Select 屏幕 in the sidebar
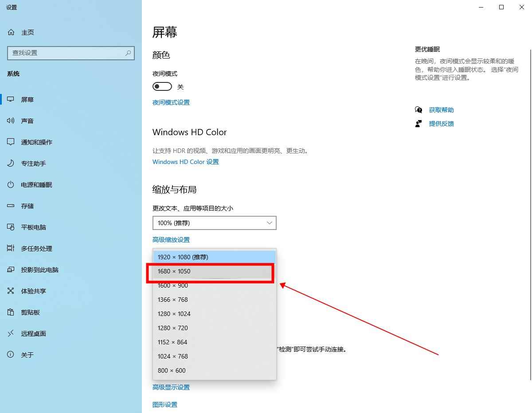This screenshot has height=413, width=532. coord(27,99)
